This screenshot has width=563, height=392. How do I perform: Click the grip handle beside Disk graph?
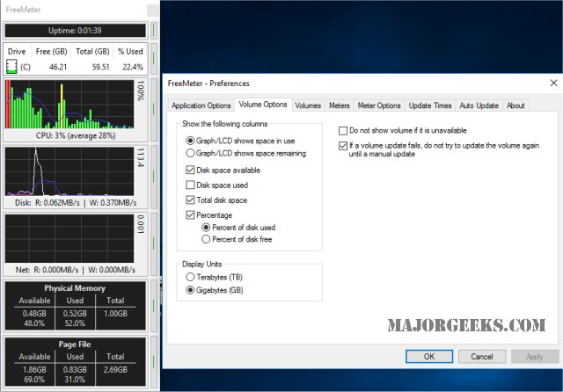(x=154, y=177)
